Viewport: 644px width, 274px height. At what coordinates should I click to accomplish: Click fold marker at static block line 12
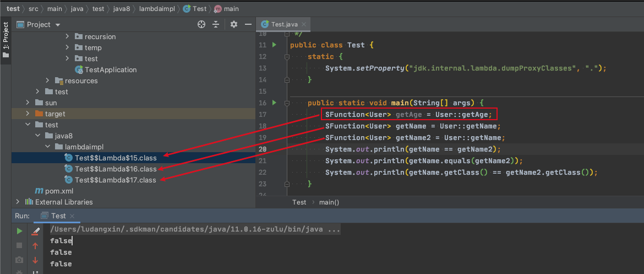287,56
